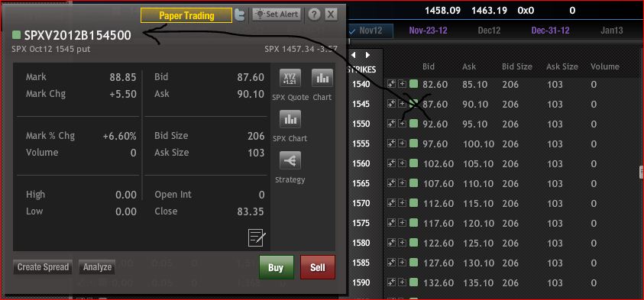Image resolution: width=644 pixels, height=300 pixels.
Task: Click the plus icon in the 1550 strike row
Action: click(402, 124)
